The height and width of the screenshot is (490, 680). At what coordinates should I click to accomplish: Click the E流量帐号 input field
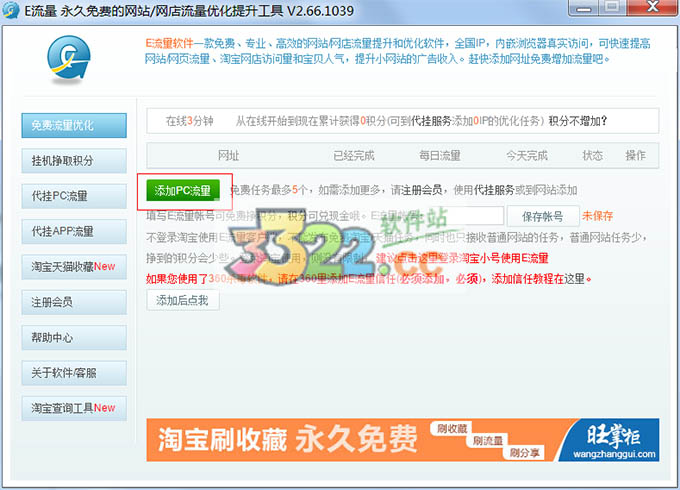click(461, 216)
